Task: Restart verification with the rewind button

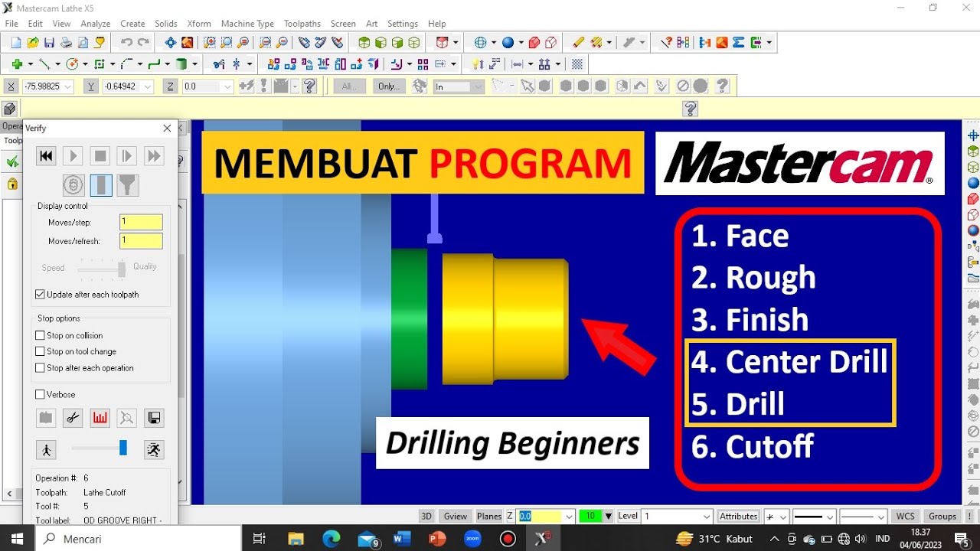Action: tap(46, 156)
